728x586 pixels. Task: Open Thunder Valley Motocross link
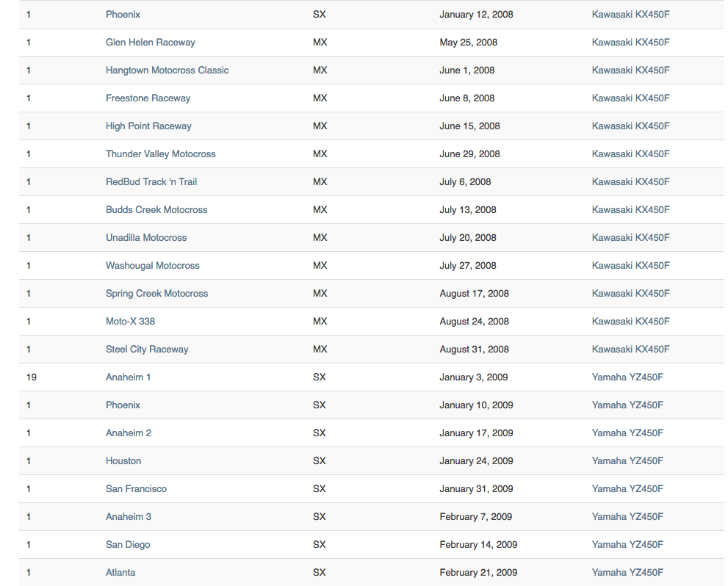coord(160,154)
